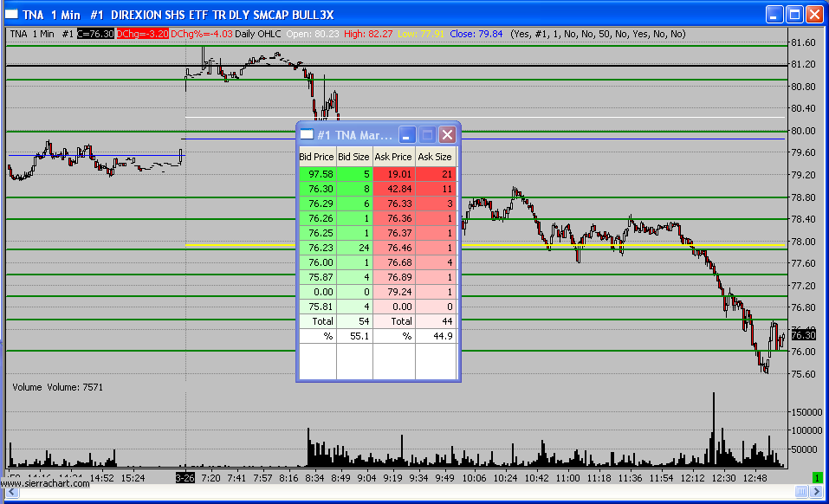Viewport: 829px width, 504px height.
Task: Minimize the TNA Market Depth window
Action: [406, 135]
